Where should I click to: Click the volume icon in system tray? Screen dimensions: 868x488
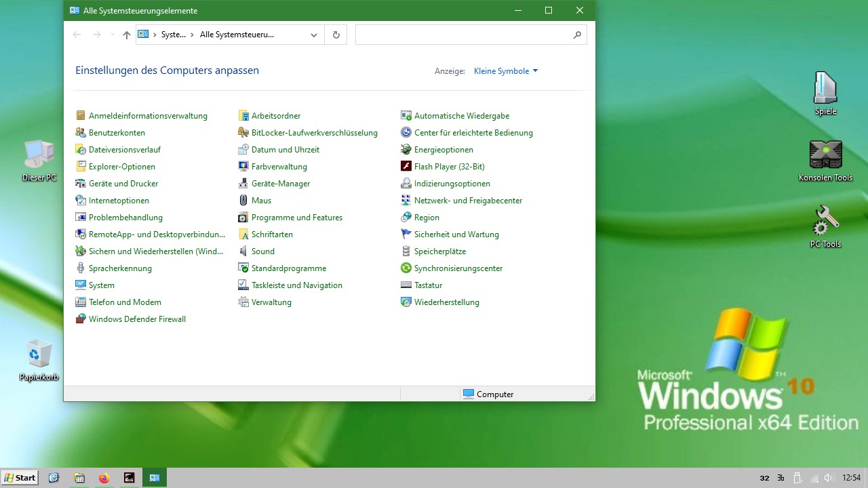(x=829, y=478)
